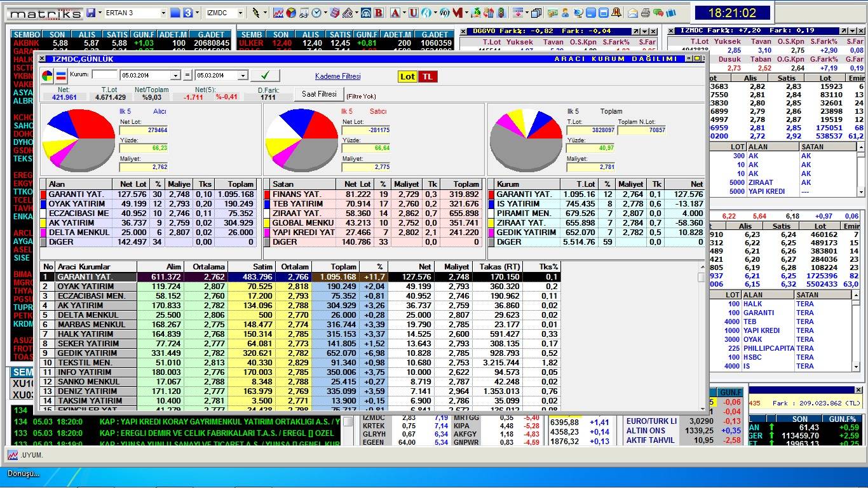Show pie chart view in IZMDC window
The width and height of the screenshot is (868, 488).
pos(48,76)
